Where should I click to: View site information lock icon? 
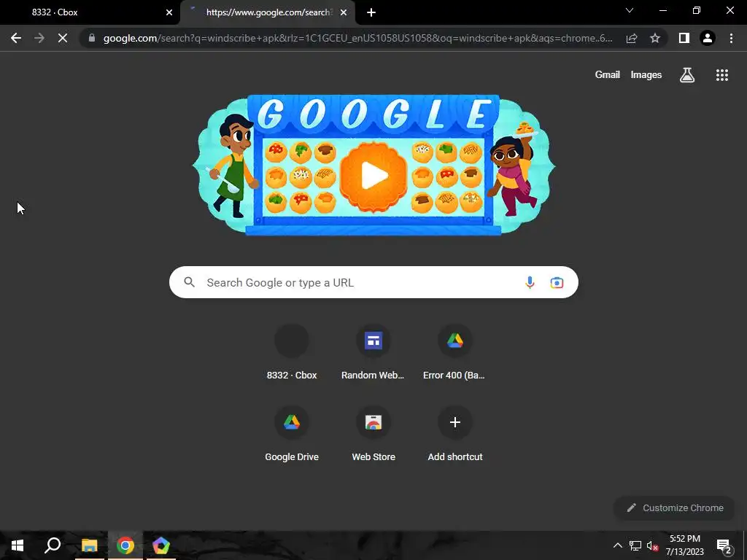pyautogui.click(x=92, y=38)
